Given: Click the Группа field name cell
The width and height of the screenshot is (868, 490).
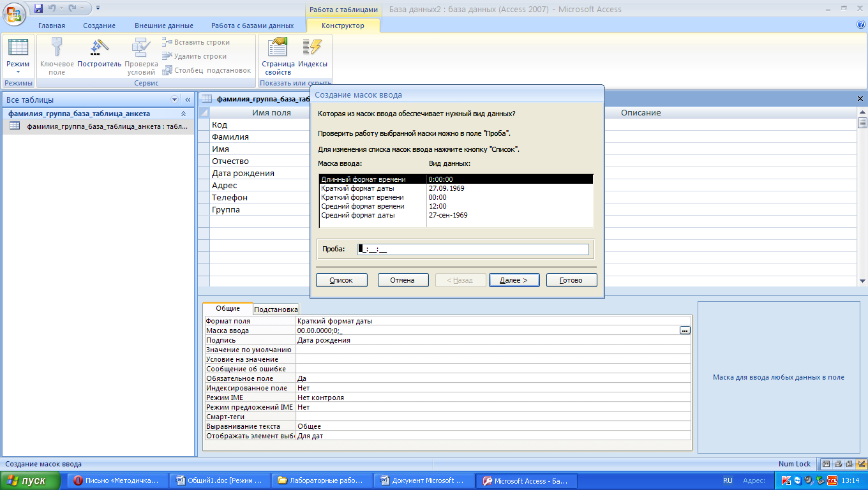Looking at the screenshot, I should [x=260, y=210].
